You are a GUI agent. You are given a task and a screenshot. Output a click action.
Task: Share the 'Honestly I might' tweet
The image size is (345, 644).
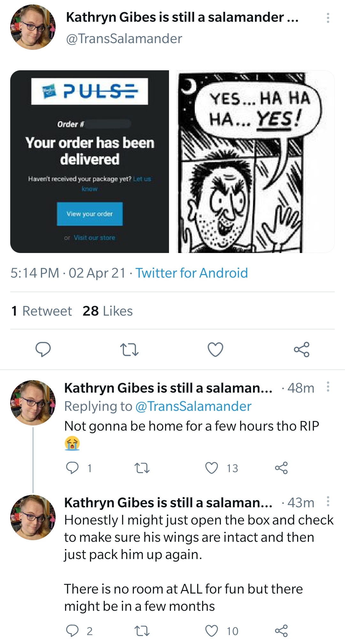coord(281,631)
